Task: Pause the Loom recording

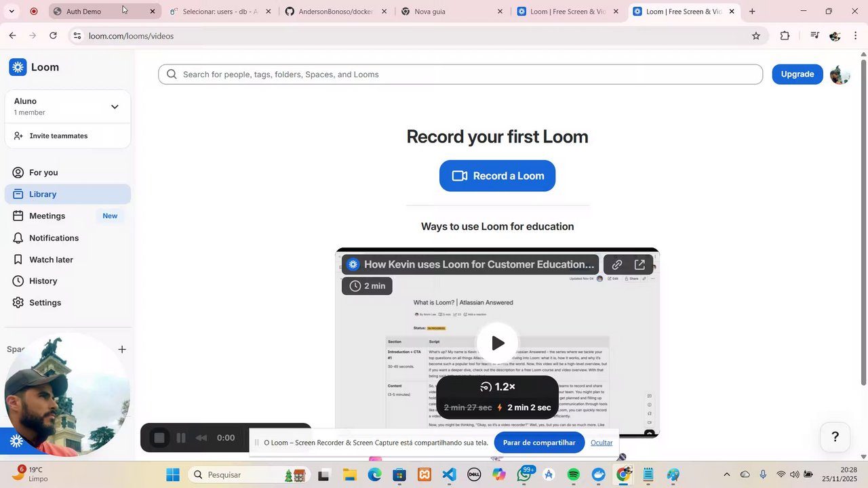Action: [x=181, y=438]
